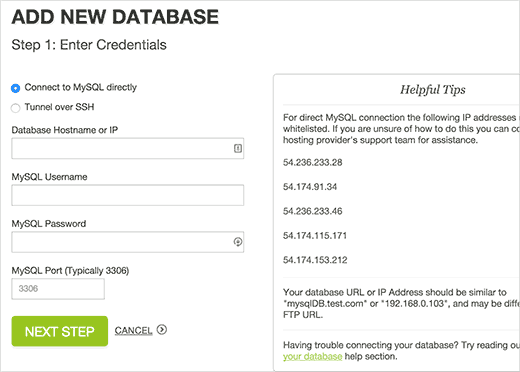The width and height of the screenshot is (520, 372).
Task: Click the arrow icon beside CANCEL
Action: [x=162, y=330]
